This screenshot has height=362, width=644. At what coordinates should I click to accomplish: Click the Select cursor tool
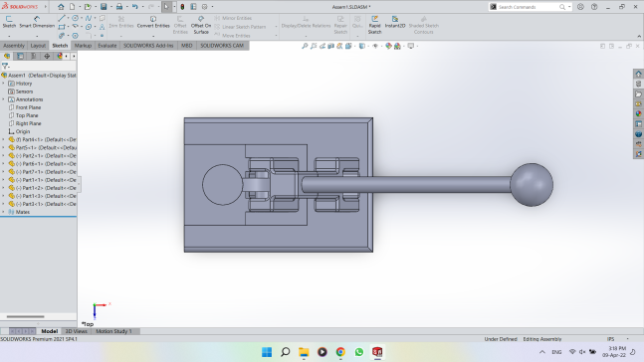coord(166,7)
